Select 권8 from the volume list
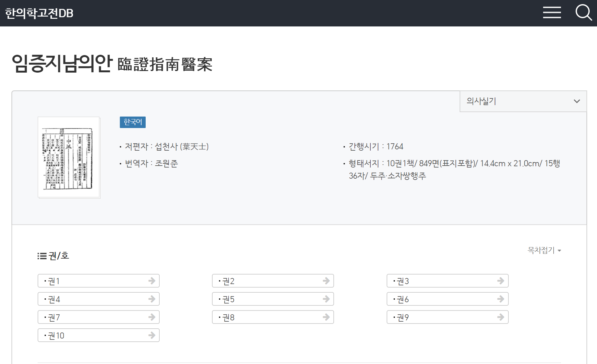Screen dimensions: 597x364 (x=228, y=317)
